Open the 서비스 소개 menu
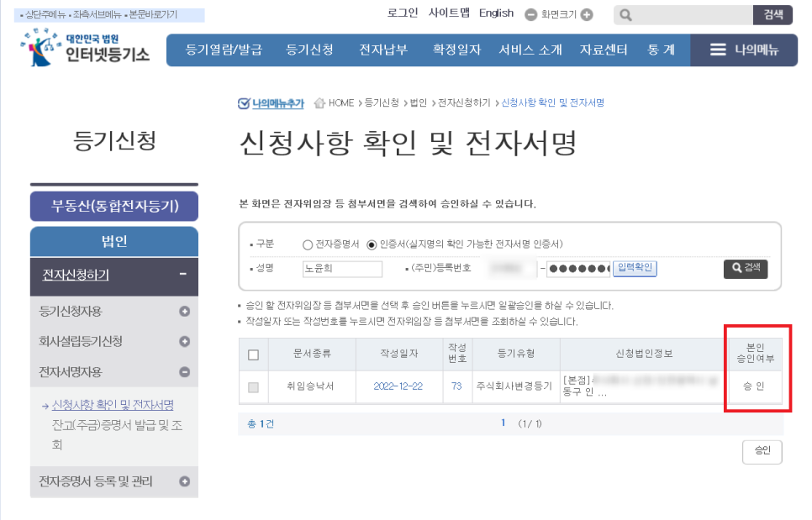Viewport: 812px width, 520px height. (x=530, y=50)
